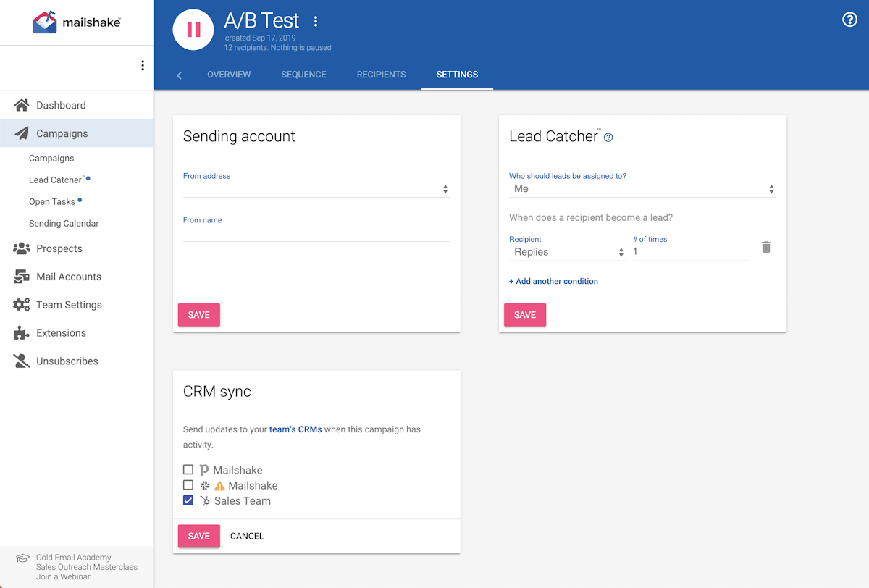This screenshot has height=588, width=869.
Task: Click the HubSpot icon beside Sales Team
Action: coord(205,500)
